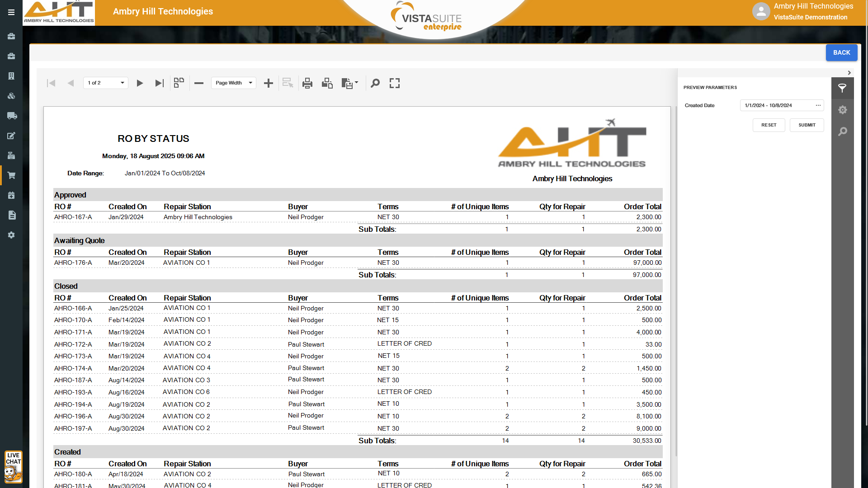Open report search magnifier
The width and height of the screenshot is (868, 488).
click(x=375, y=83)
